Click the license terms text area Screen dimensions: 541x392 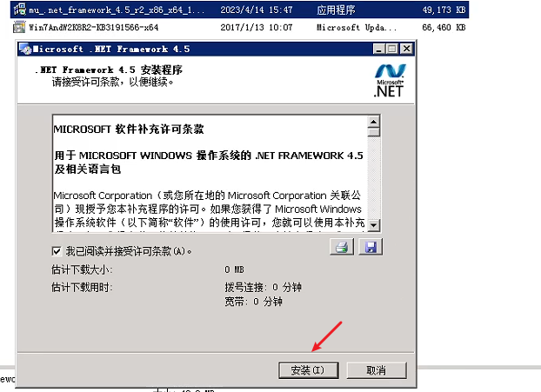pos(210,174)
